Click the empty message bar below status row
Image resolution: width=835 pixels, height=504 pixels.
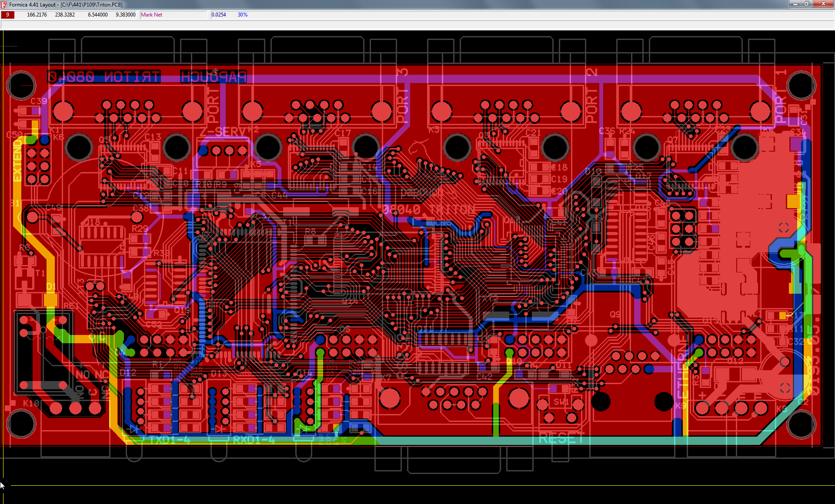click(x=417, y=24)
